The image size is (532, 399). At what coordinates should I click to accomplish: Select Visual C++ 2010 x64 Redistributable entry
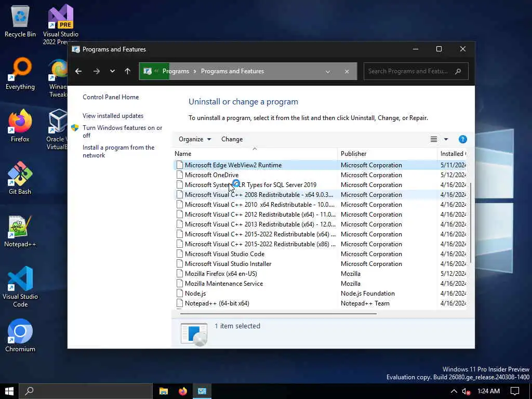[320, 205]
